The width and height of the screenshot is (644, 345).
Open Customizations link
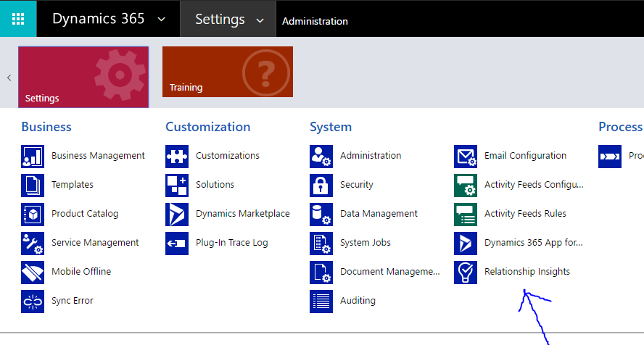coord(228,156)
